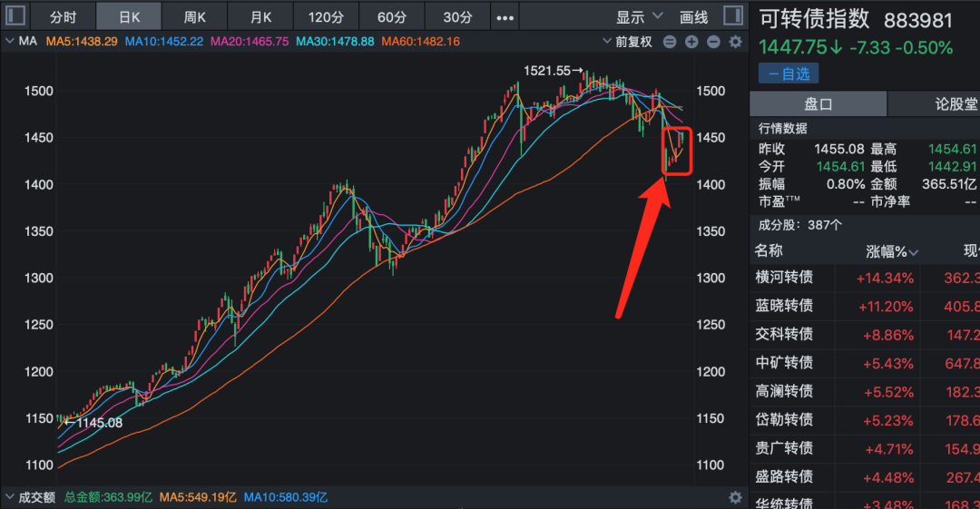This screenshot has height=509, width=980.
Task: Click the 昨收 1455.08 value
Action: click(x=838, y=150)
